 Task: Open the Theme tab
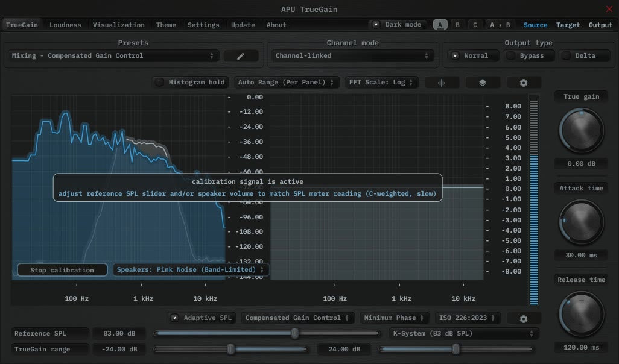(x=166, y=25)
